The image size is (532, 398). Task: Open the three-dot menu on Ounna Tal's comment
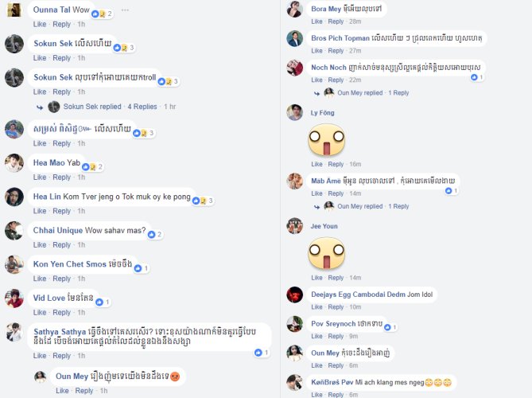coord(125,10)
